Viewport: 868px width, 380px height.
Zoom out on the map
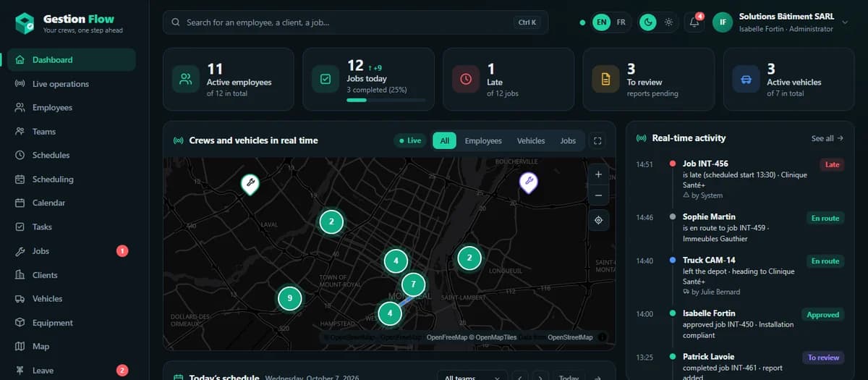tap(598, 195)
